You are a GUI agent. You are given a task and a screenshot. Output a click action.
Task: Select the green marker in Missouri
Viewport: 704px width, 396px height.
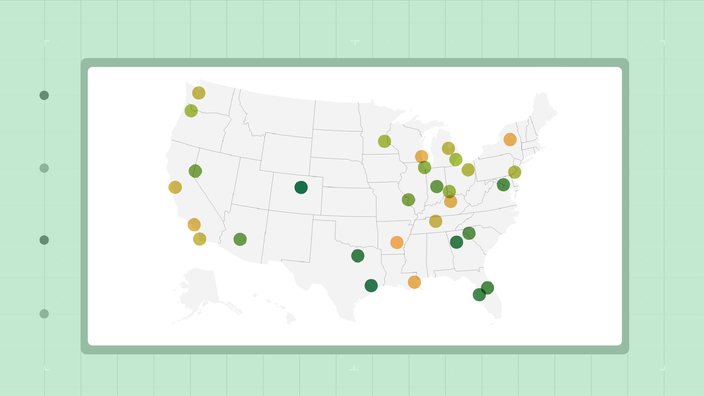pyautogui.click(x=408, y=200)
